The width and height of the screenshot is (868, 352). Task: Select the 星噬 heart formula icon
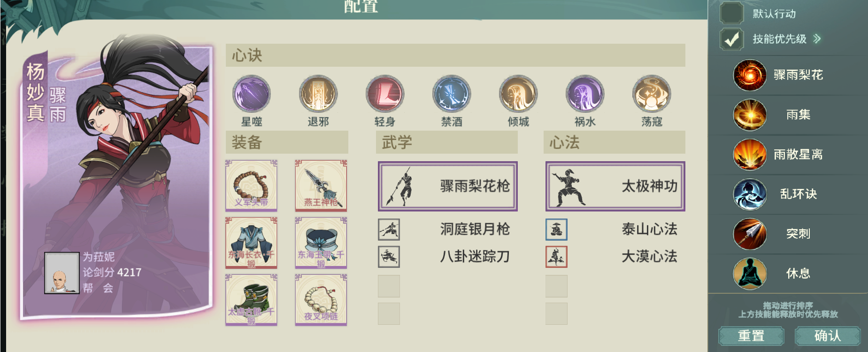click(252, 94)
